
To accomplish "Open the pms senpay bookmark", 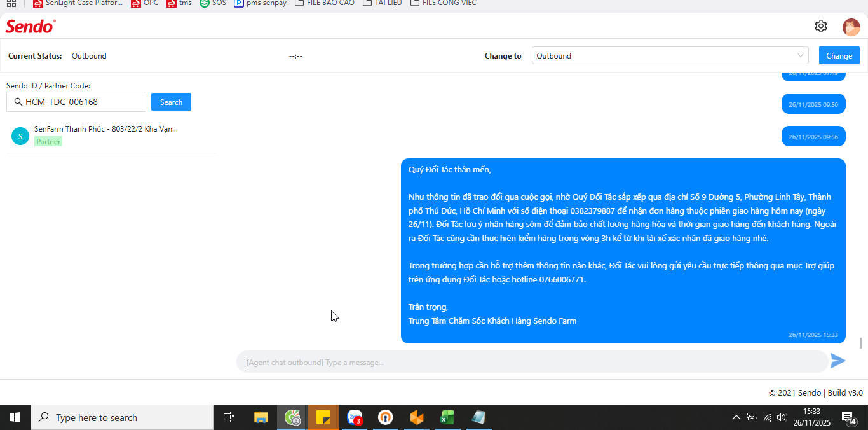I will point(261,3).
